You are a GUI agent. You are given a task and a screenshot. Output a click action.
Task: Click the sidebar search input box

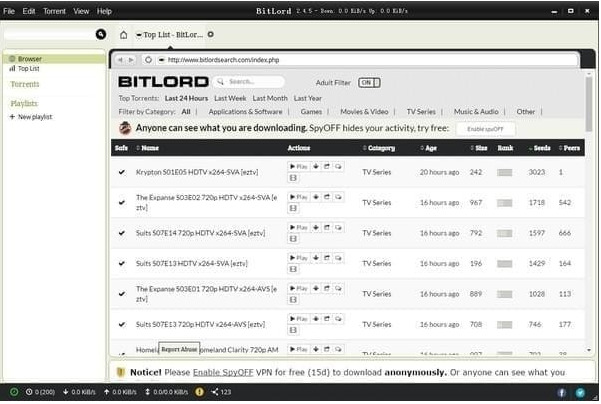pyautogui.click(x=48, y=35)
